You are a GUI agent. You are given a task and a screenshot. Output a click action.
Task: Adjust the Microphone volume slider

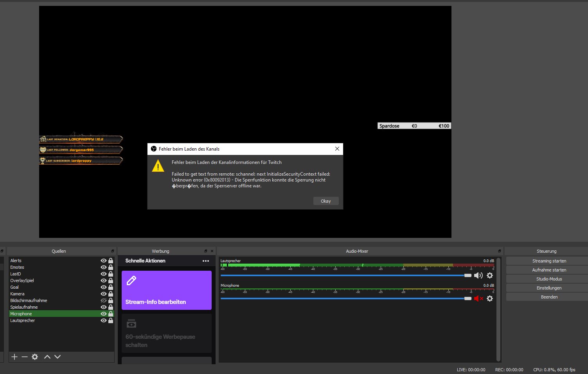coord(346,298)
